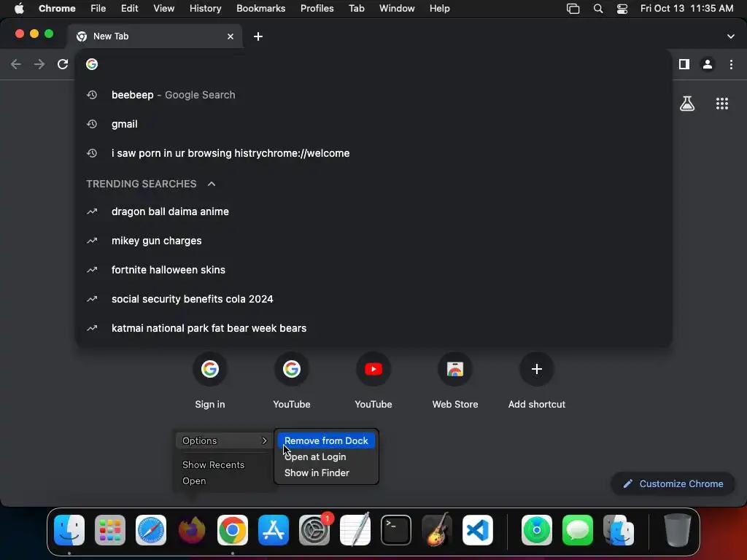Open the Window menu

click(x=397, y=9)
